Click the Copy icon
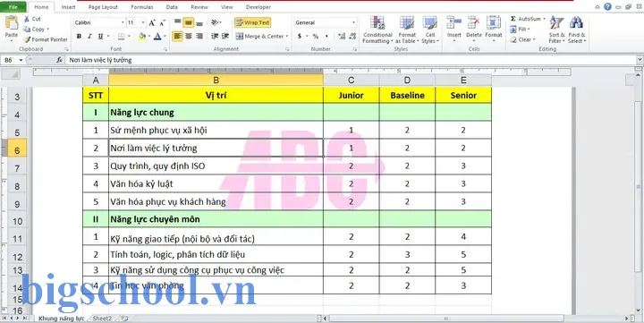The height and width of the screenshot is (323, 644). (27, 30)
